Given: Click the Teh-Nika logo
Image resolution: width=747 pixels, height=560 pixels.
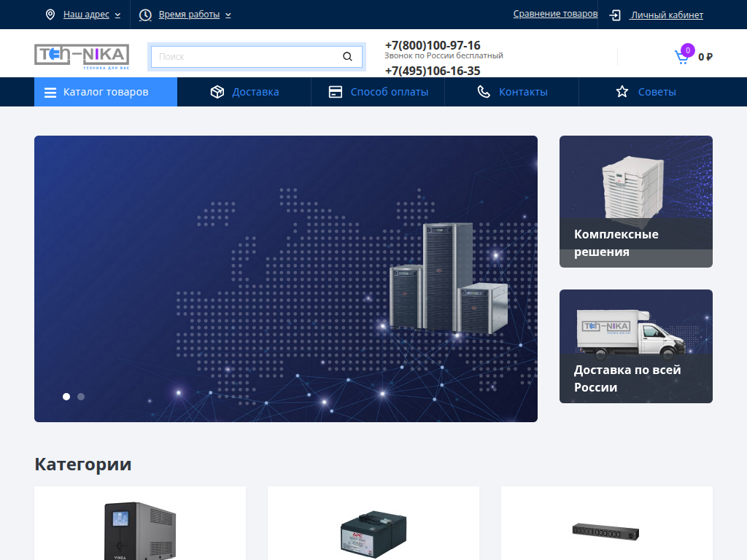Looking at the screenshot, I should [x=82, y=55].
